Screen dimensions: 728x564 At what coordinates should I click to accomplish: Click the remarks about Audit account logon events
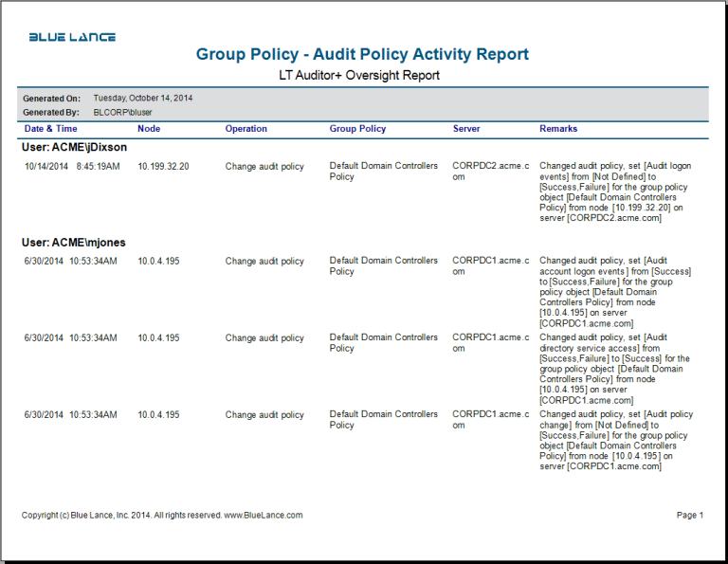pyautogui.click(x=614, y=292)
